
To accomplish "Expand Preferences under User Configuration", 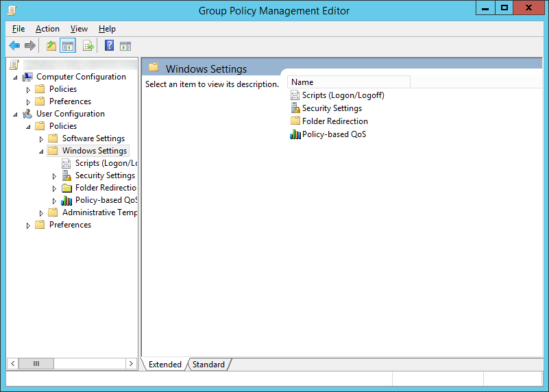I will (x=28, y=225).
